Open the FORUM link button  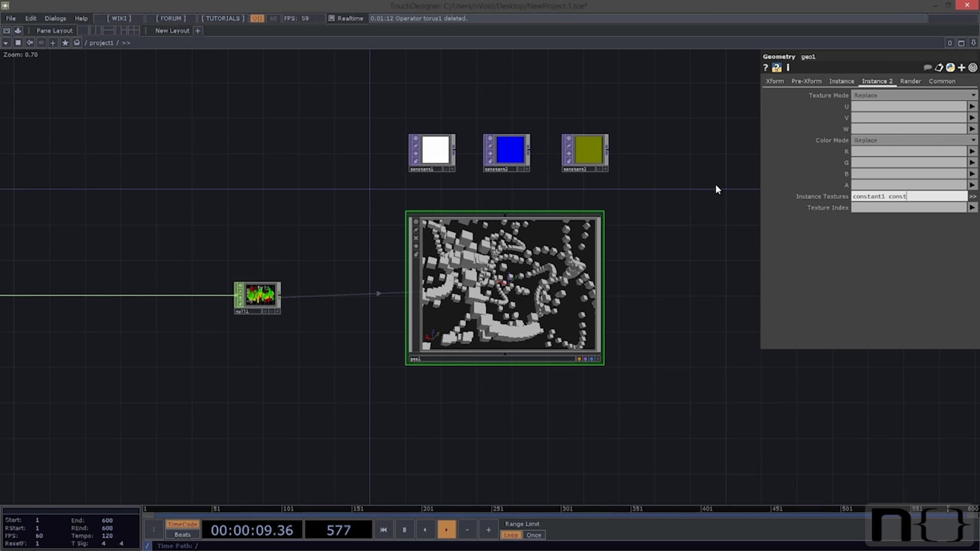[x=171, y=18]
